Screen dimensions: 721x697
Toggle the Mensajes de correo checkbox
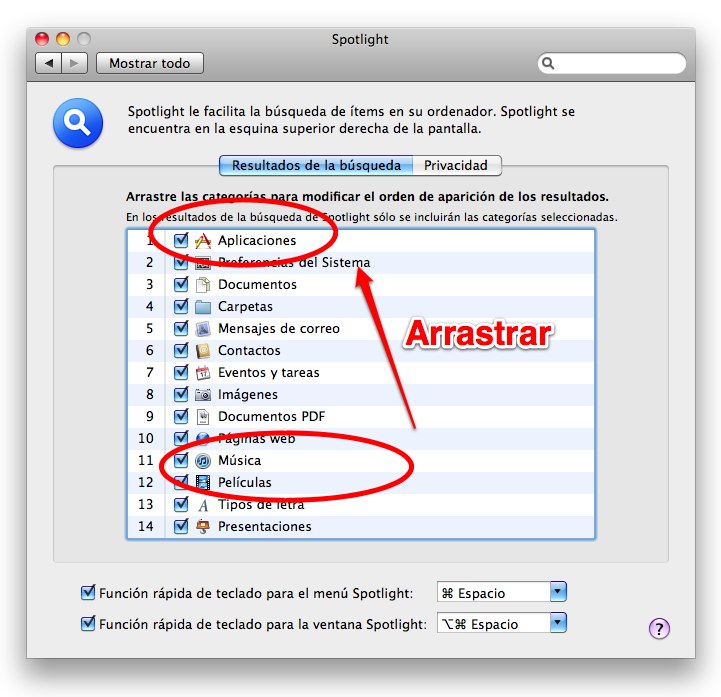[181, 328]
